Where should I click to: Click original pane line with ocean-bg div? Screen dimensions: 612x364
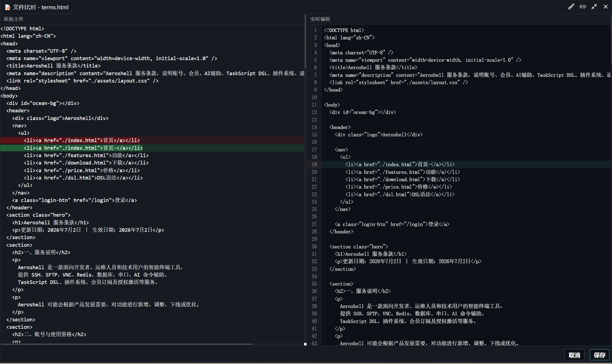tap(43, 103)
